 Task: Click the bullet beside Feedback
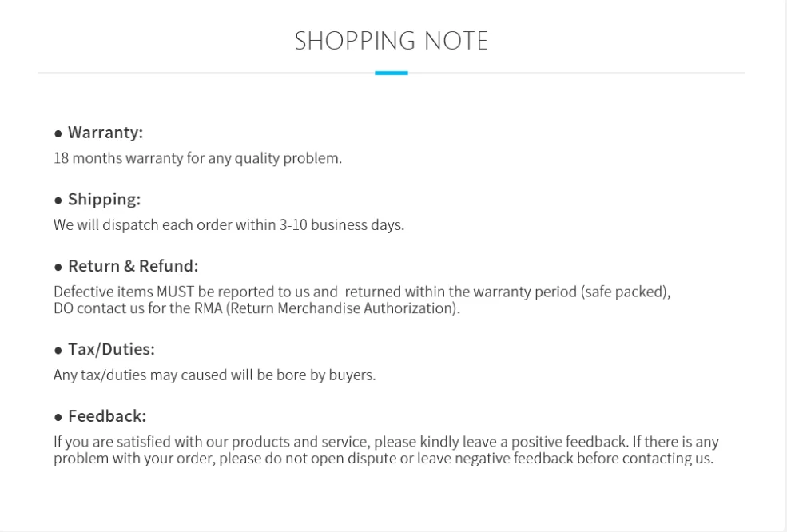(x=58, y=418)
